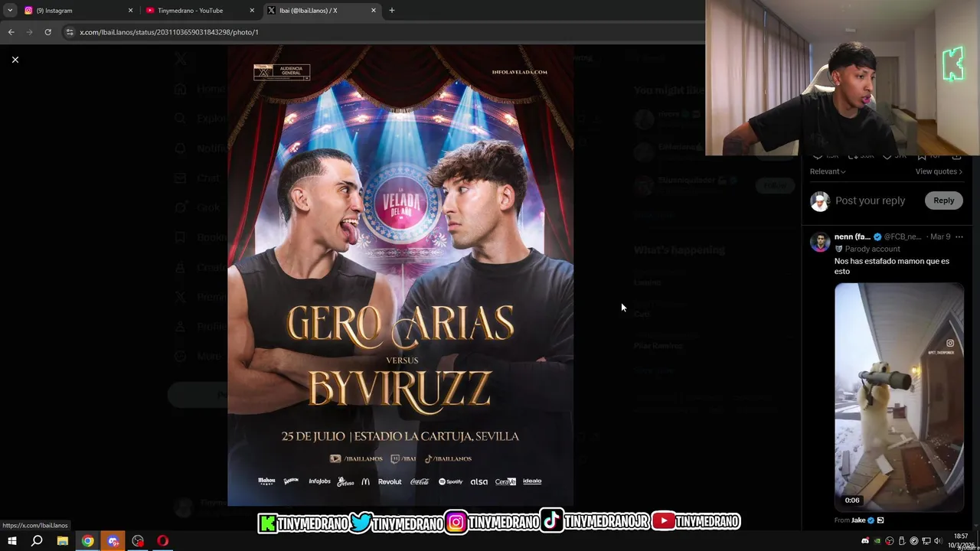The image size is (980, 551).
Task: Close the photo viewer with the X
Action: point(15,60)
